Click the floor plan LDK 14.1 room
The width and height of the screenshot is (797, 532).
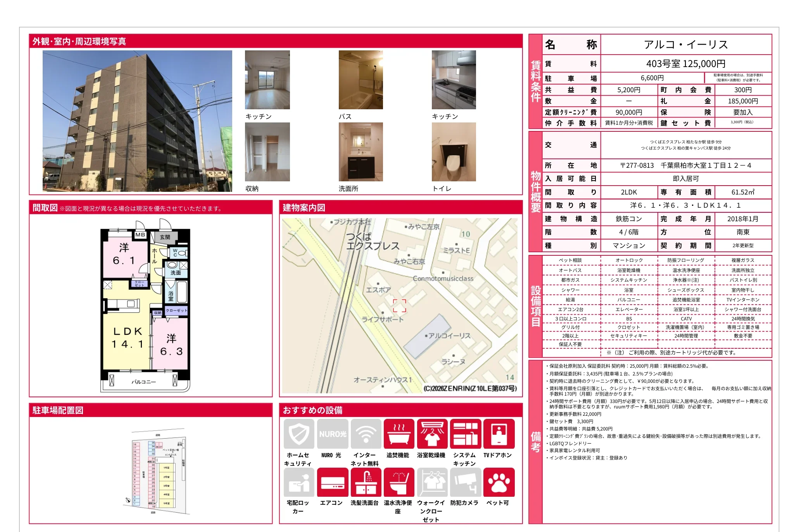(127, 337)
